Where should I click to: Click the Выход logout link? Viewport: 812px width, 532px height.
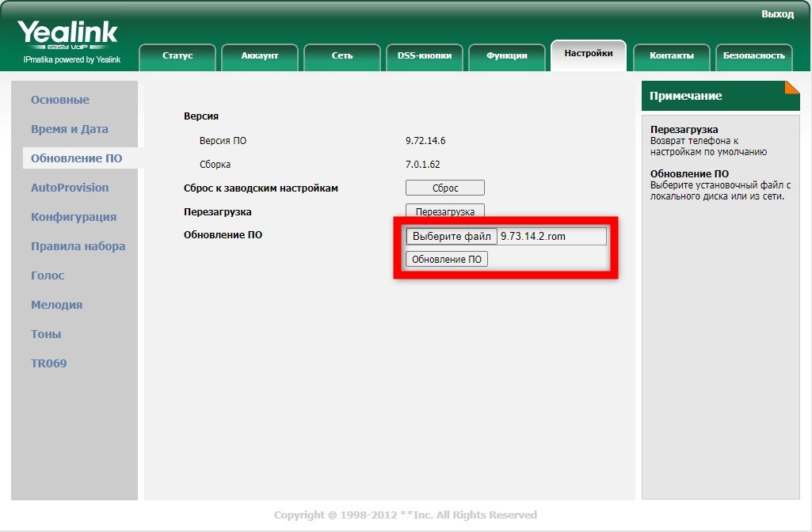[777, 14]
